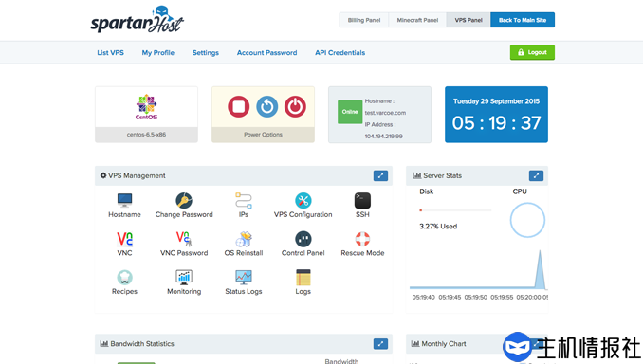
Task: Click the disk usage progress bar
Action: 455,210
